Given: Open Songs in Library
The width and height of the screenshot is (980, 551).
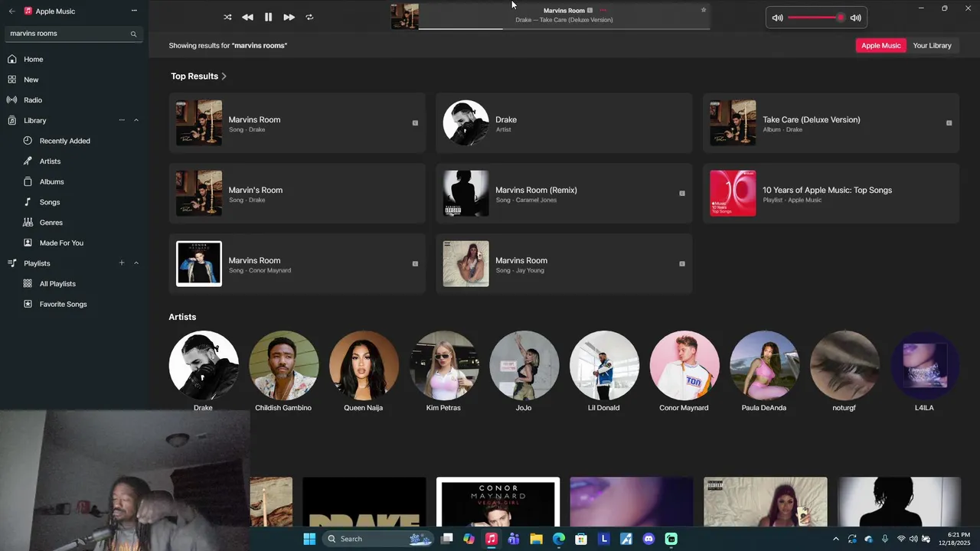Looking at the screenshot, I should click(49, 202).
